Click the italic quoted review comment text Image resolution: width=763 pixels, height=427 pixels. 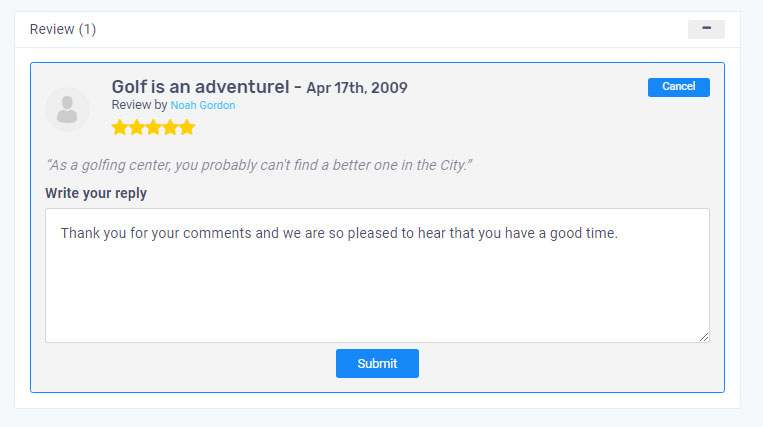pyautogui.click(x=259, y=164)
